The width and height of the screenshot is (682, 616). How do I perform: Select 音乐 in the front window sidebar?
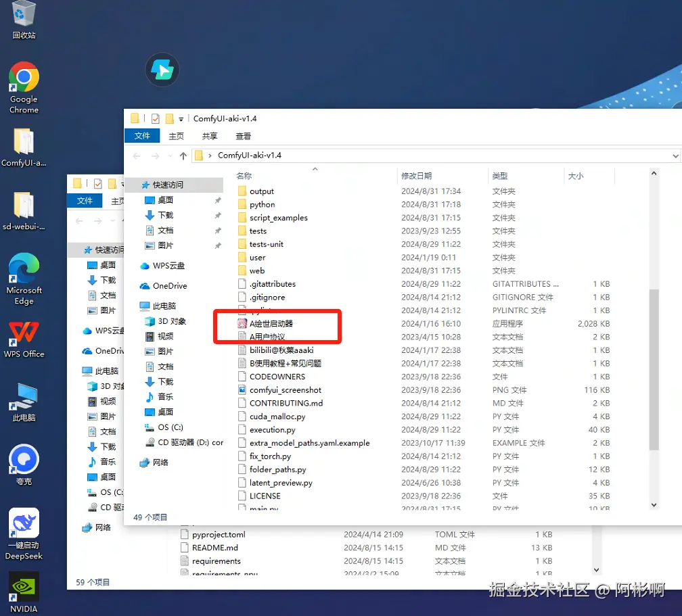(160, 396)
